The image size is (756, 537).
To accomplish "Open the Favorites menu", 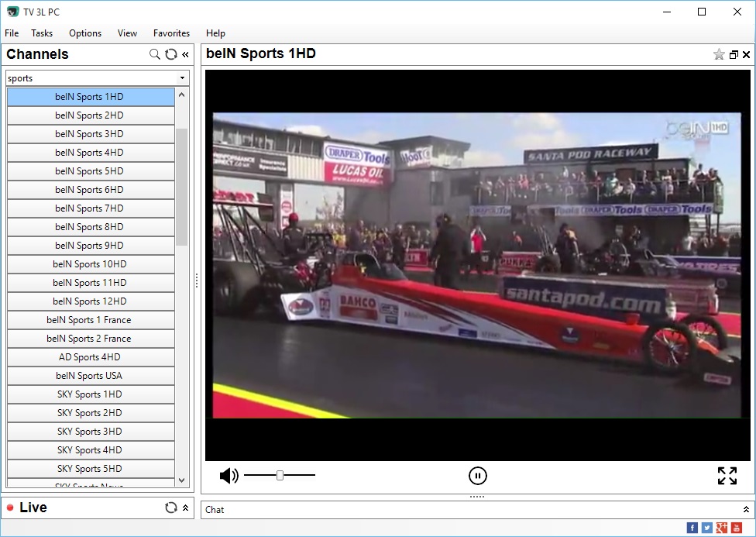I will pyautogui.click(x=172, y=33).
